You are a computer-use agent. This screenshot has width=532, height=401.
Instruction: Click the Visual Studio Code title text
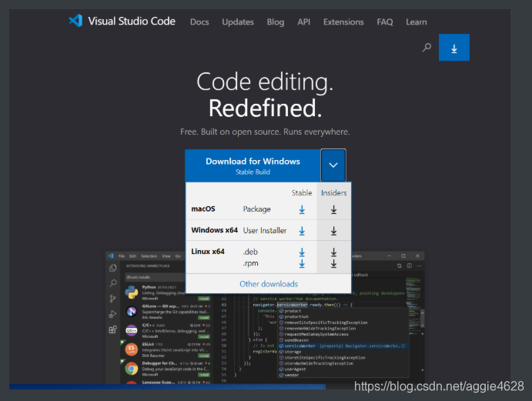pos(132,21)
